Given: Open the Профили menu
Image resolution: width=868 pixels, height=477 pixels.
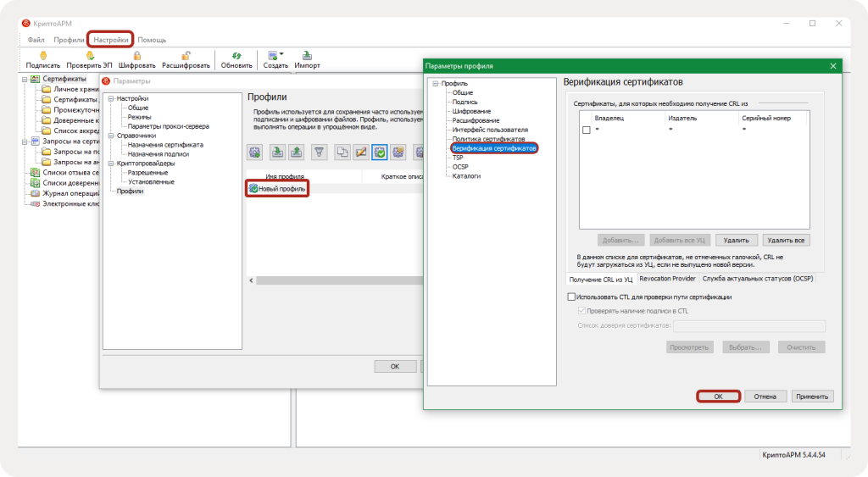Looking at the screenshot, I should [69, 40].
